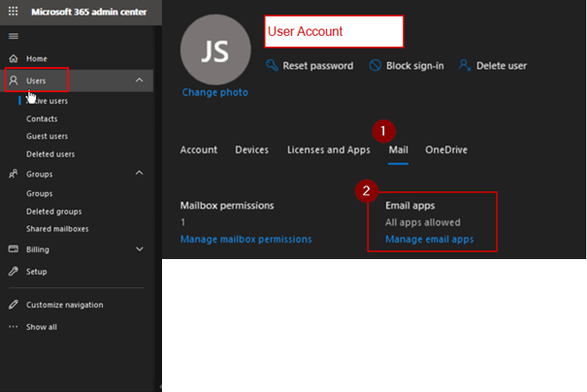Viewport: 587px width, 392px height.
Task: Open Deleted users in navigation
Action: coord(50,154)
